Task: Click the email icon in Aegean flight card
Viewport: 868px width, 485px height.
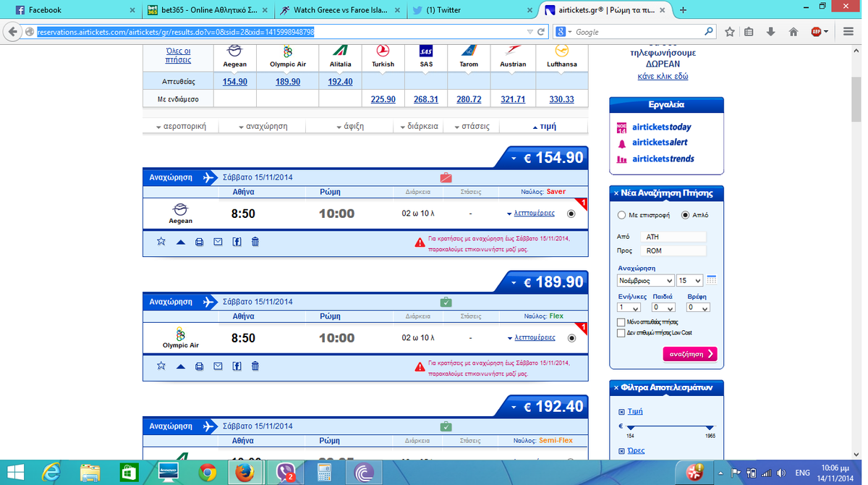Action: click(x=218, y=242)
